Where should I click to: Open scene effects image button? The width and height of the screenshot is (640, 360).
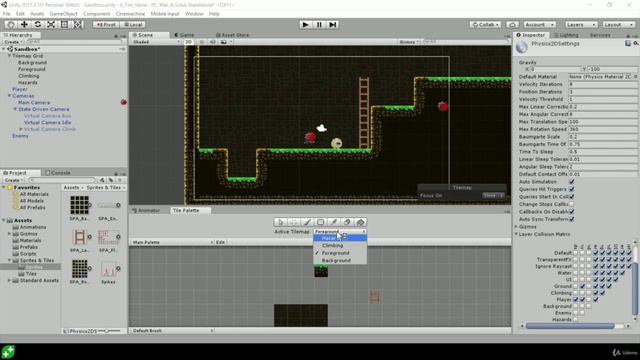(224, 42)
